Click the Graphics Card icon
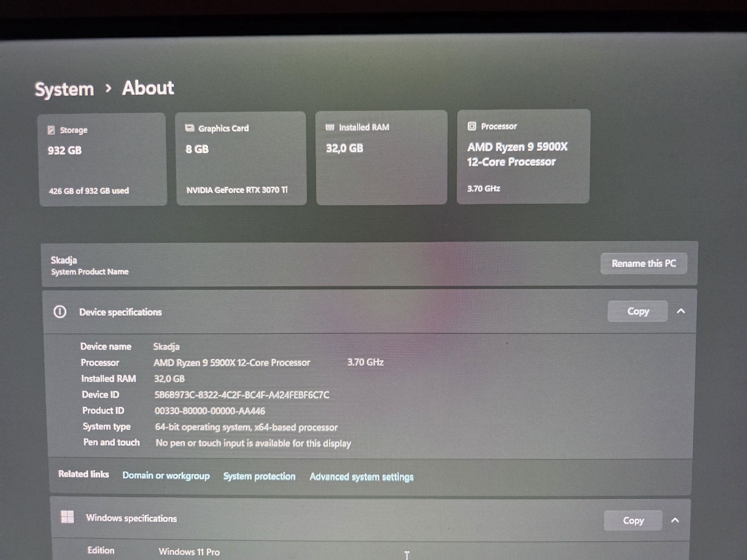Image resolution: width=747 pixels, height=560 pixels. pyautogui.click(x=190, y=128)
